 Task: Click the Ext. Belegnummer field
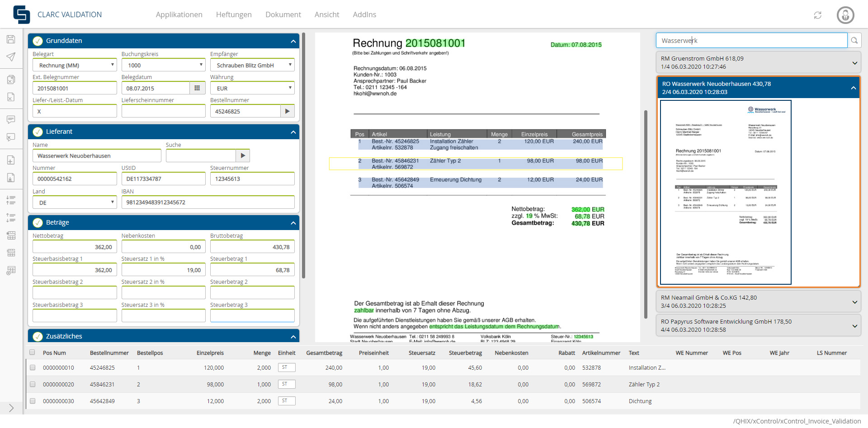75,88
